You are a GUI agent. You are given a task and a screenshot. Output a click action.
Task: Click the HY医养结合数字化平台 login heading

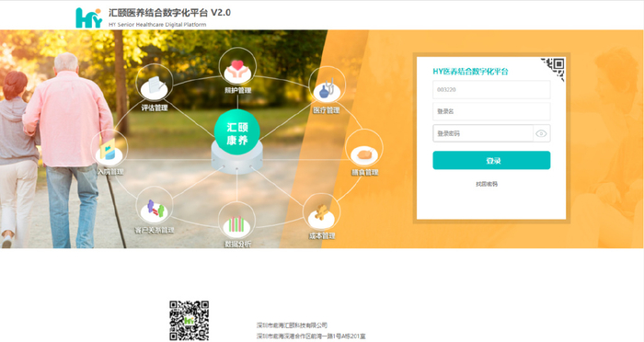470,72
